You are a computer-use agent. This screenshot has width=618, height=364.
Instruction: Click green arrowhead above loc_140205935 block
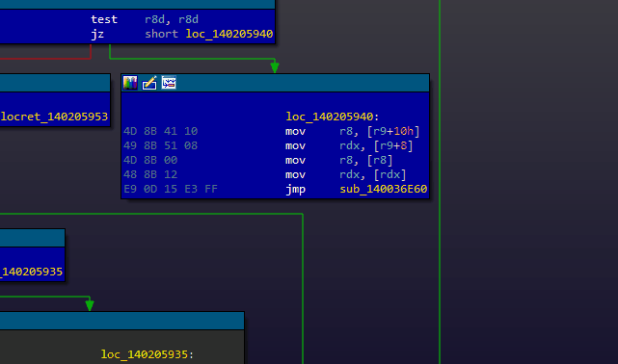[x=90, y=304]
